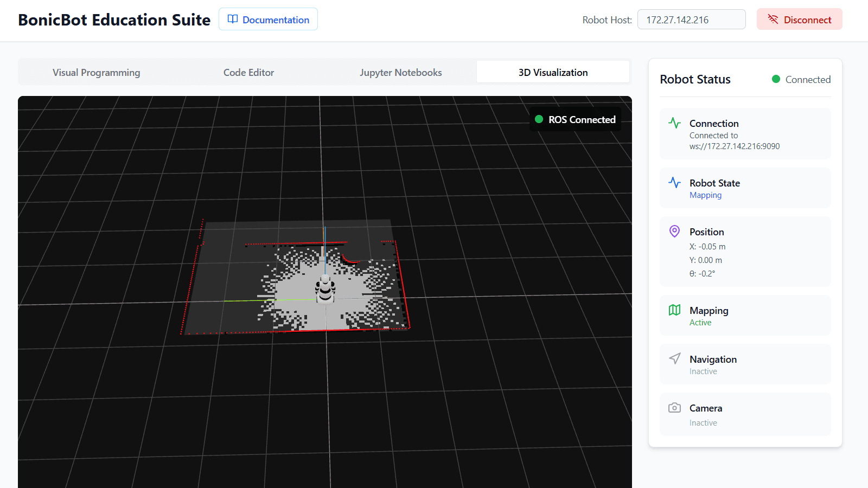868x488 pixels.
Task: Click the Documentation book icon
Action: tap(233, 18)
